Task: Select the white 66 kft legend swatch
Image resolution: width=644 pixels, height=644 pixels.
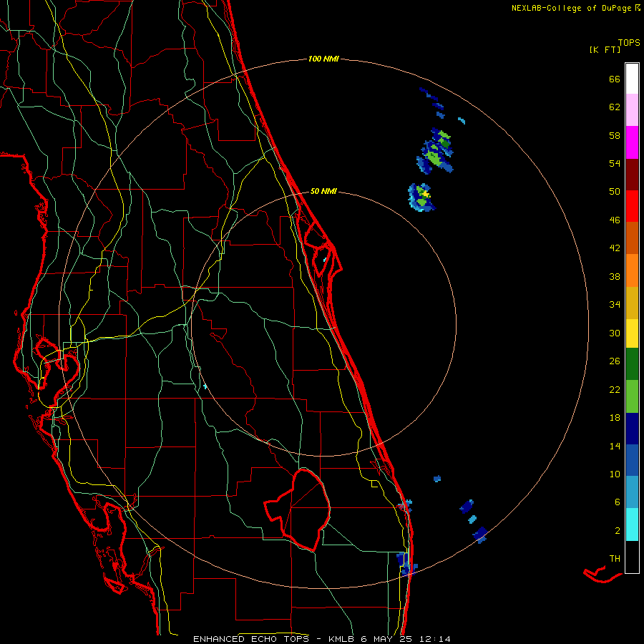Action: (x=632, y=79)
